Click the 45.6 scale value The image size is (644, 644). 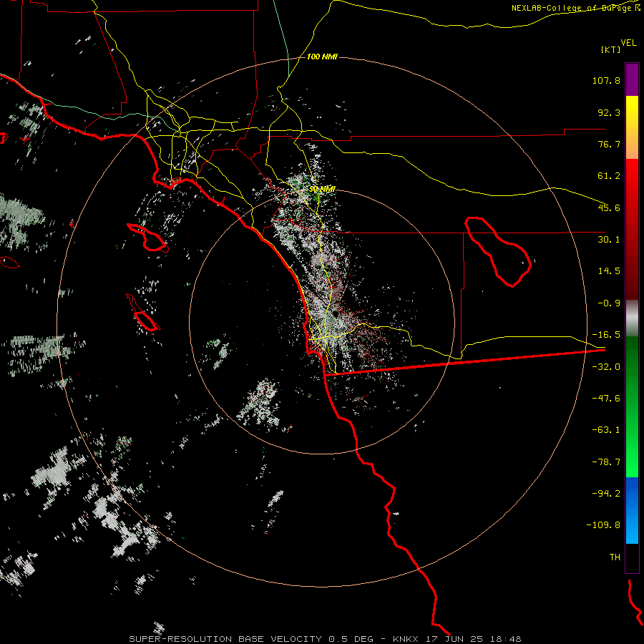tap(609, 208)
